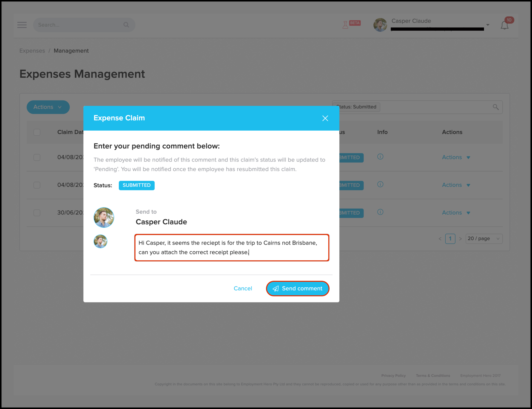Cancel the pending comment
The width and height of the screenshot is (532, 409).
click(x=243, y=289)
